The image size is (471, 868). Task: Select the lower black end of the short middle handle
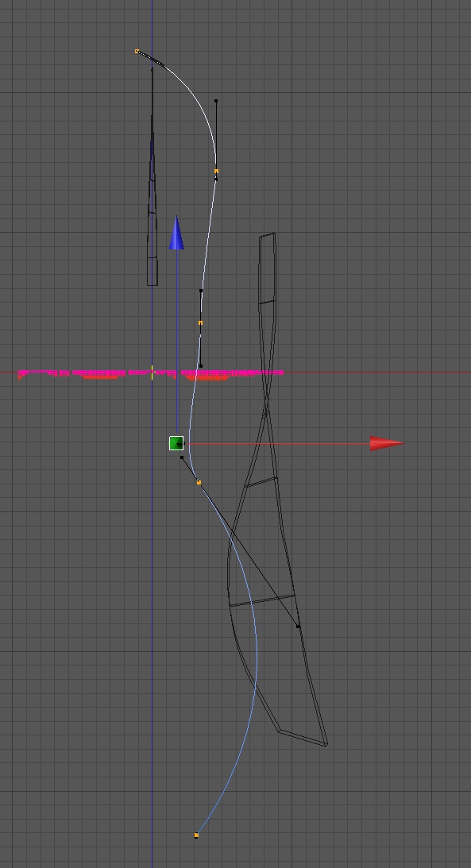coord(201,366)
